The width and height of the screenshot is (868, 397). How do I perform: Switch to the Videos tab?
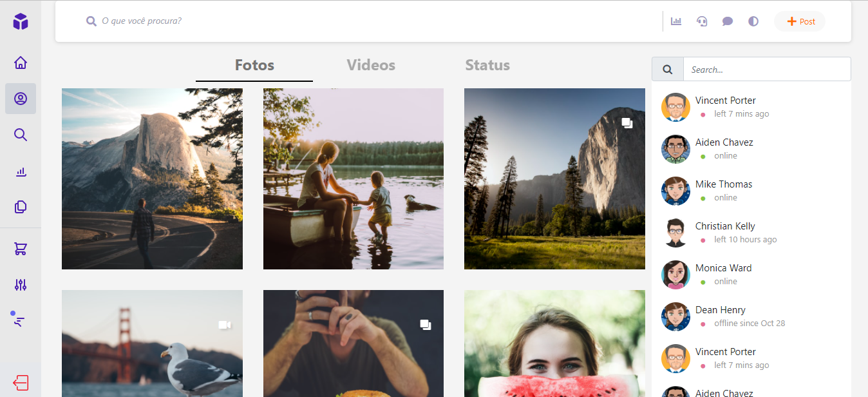click(x=371, y=65)
